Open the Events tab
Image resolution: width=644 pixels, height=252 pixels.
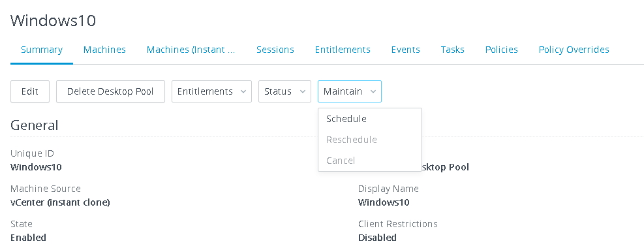click(x=405, y=50)
